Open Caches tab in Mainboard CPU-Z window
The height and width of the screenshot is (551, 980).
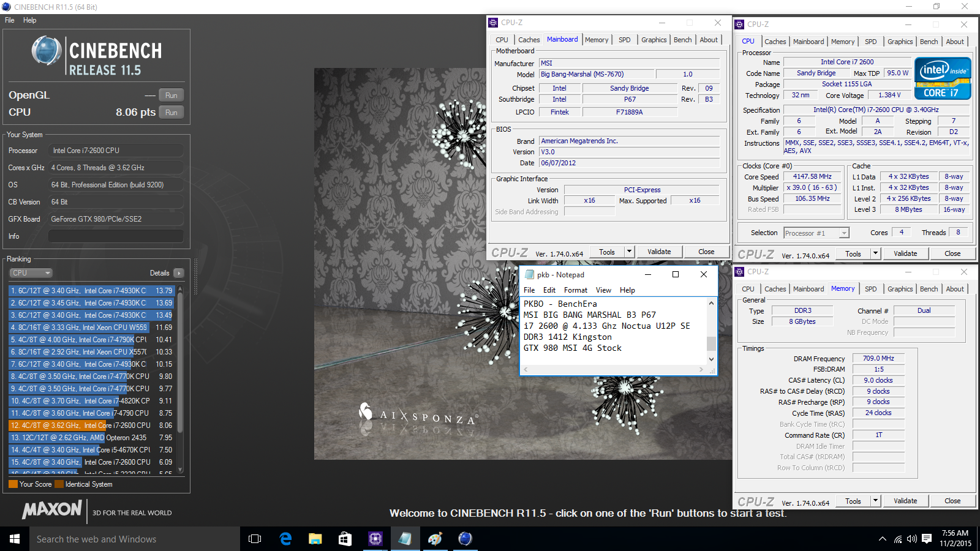pos(529,40)
